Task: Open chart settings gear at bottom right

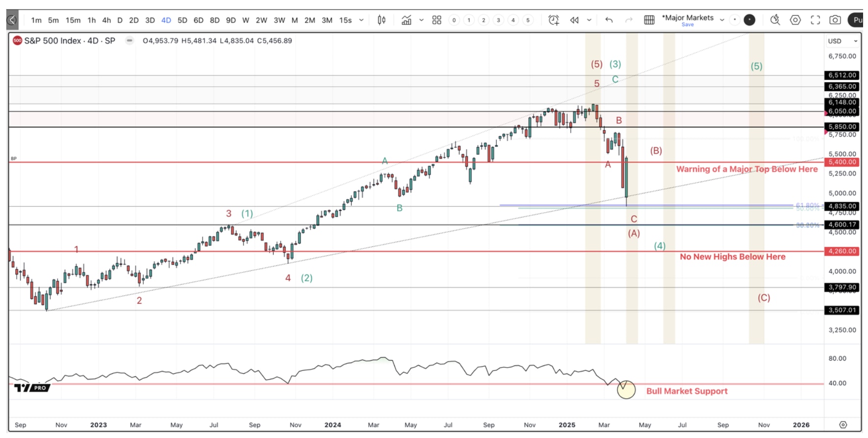Action: click(x=843, y=425)
